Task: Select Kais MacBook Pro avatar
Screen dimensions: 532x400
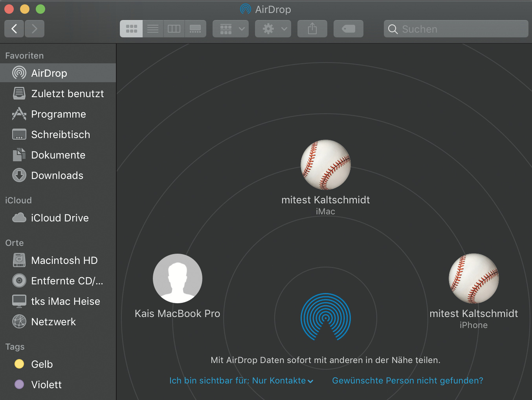Action: pyautogui.click(x=178, y=278)
